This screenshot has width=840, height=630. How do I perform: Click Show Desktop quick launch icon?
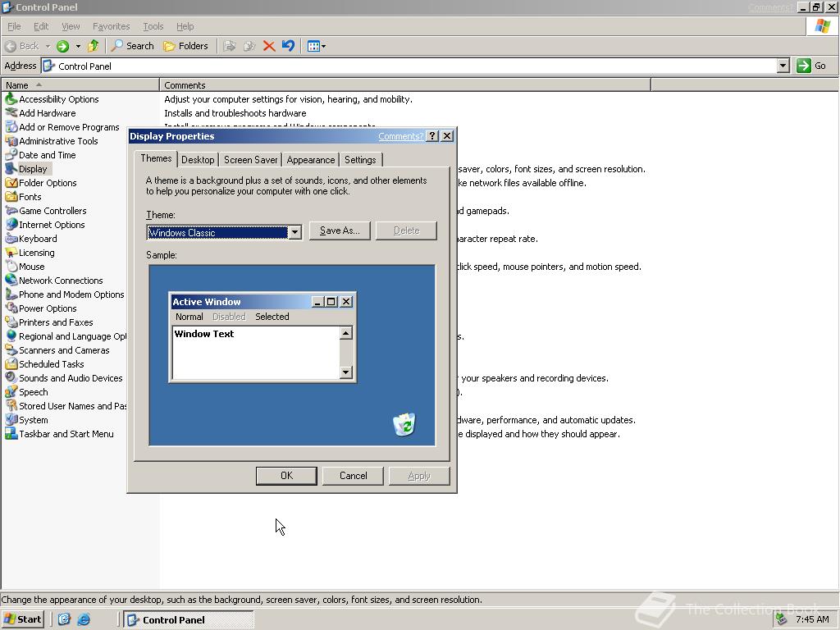point(64,619)
